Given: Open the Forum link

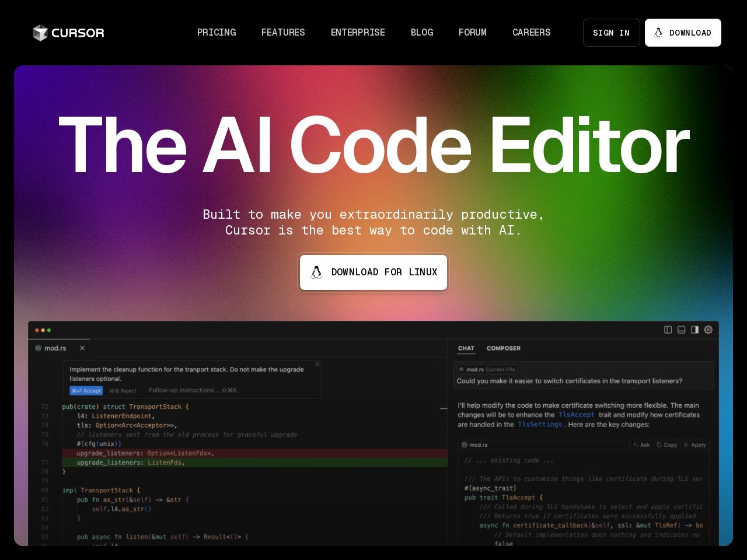Looking at the screenshot, I should pyautogui.click(x=473, y=33).
